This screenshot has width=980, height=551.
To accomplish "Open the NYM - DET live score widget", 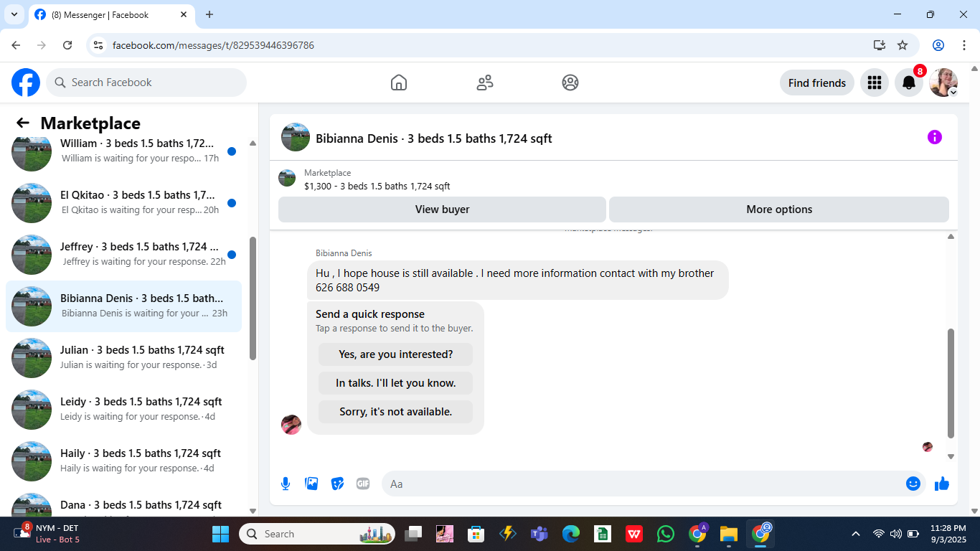I will (x=47, y=534).
